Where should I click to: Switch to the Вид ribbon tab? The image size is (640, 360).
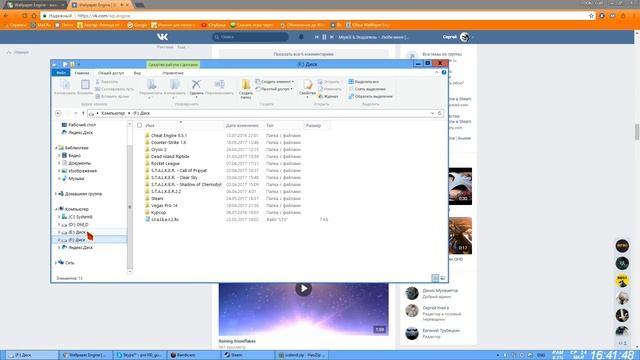point(137,73)
